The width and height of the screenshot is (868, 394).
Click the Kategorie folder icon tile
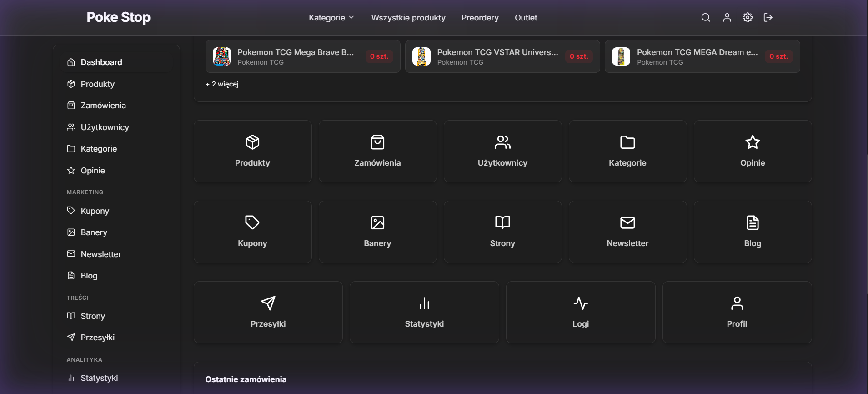(628, 152)
